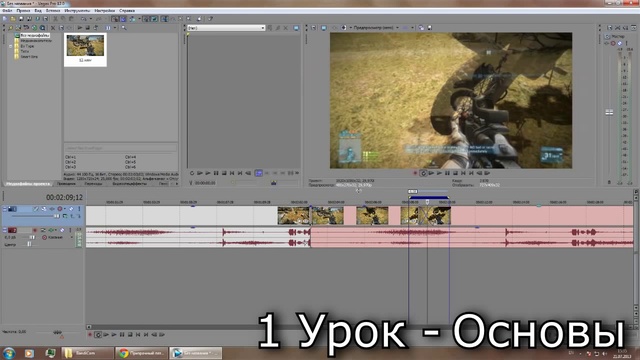The width and height of the screenshot is (640, 360).
Task: Open the Инструменты menu
Action: point(77,11)
